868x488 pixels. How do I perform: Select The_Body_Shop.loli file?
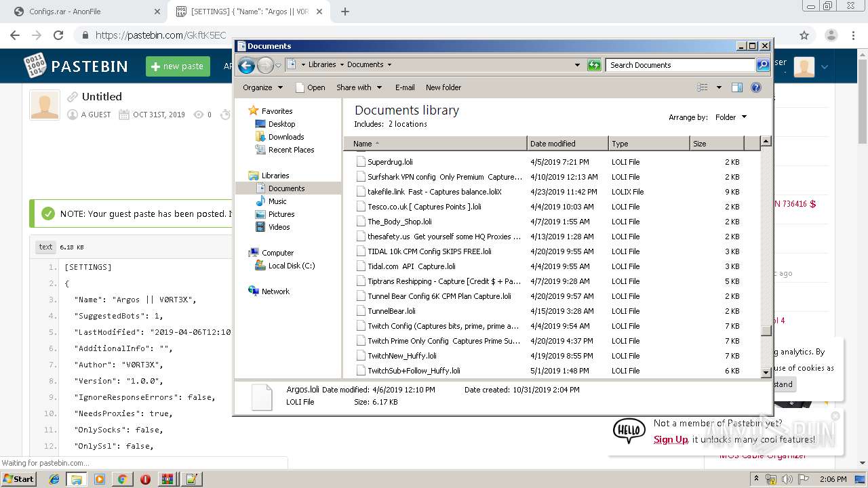pos(399,222)
